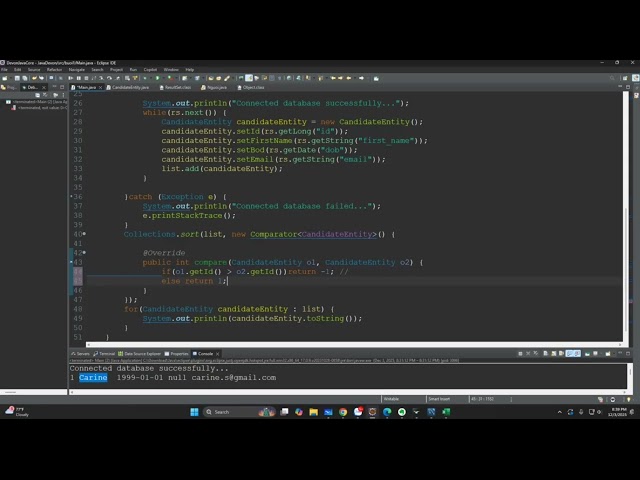Switch to the CandidateEntity.java tab

128,87
